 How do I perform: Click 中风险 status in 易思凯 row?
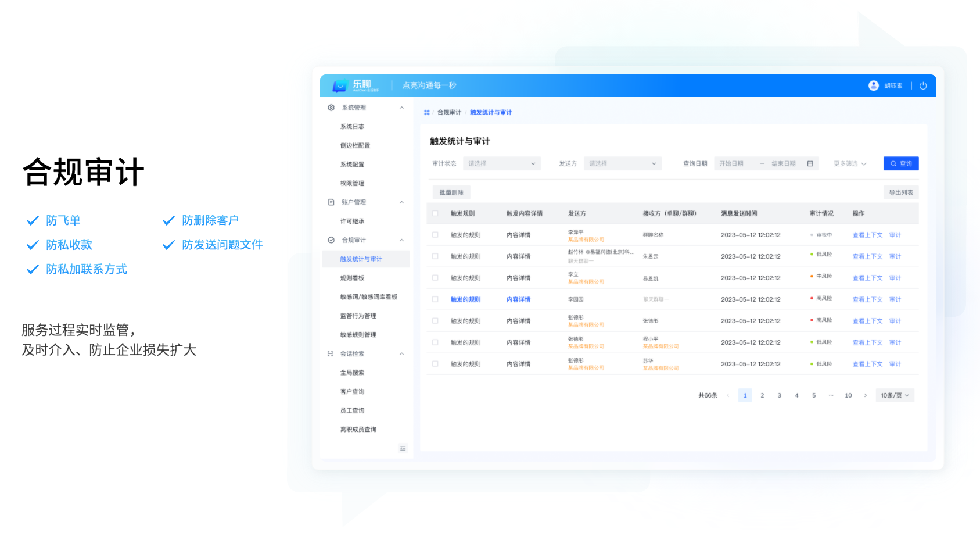821,276
